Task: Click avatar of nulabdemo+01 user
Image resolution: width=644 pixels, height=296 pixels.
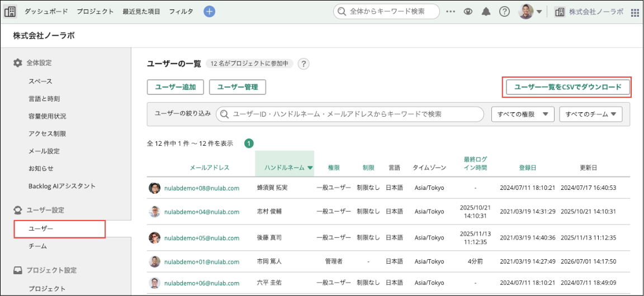Action: [154, 261]
